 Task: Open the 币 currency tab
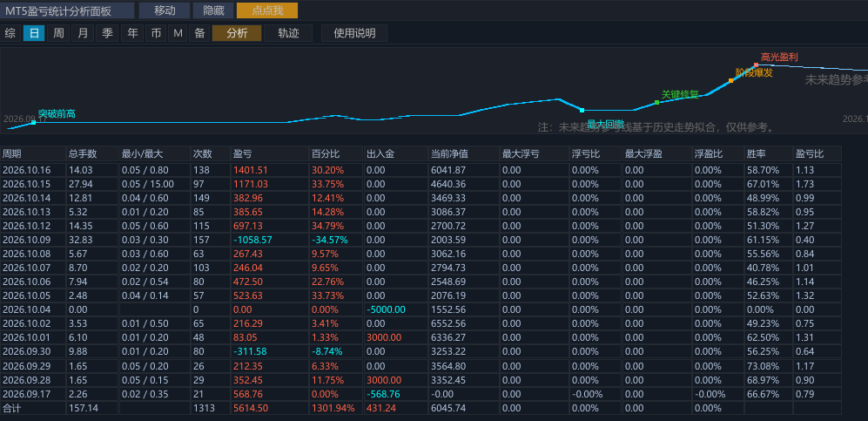pyautogui.click(x=156, y=33)
